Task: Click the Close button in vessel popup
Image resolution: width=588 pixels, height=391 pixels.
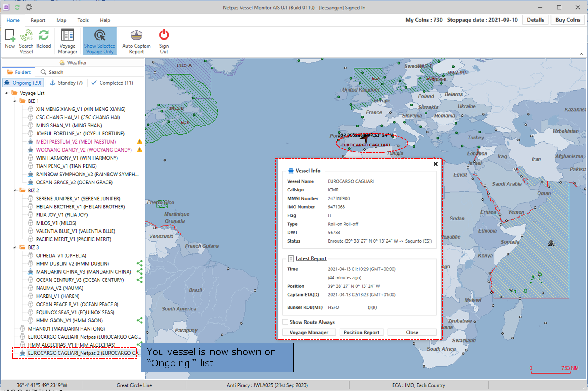Action: pyautogui.click(x=412, y=332)
